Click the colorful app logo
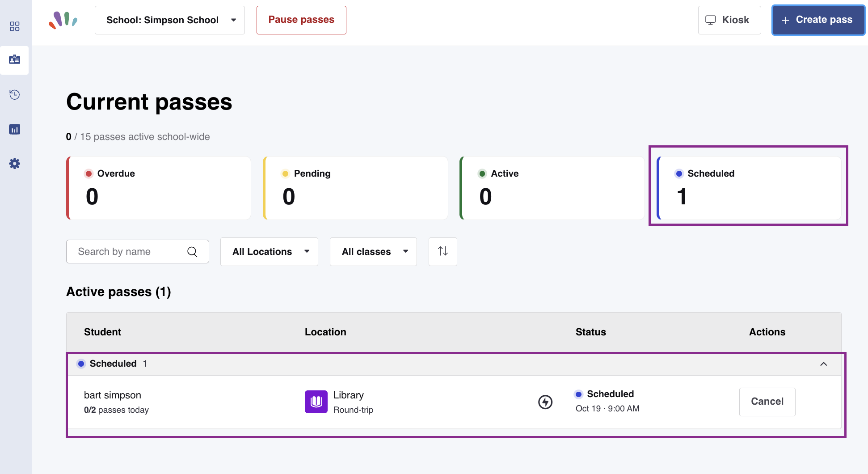The image size is (868, 474). point(63,20)
